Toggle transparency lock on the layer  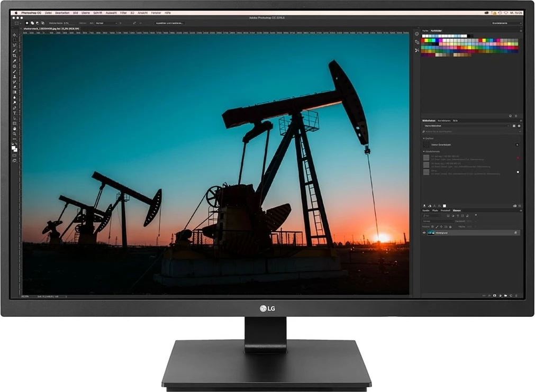click(x=432, y=226)
